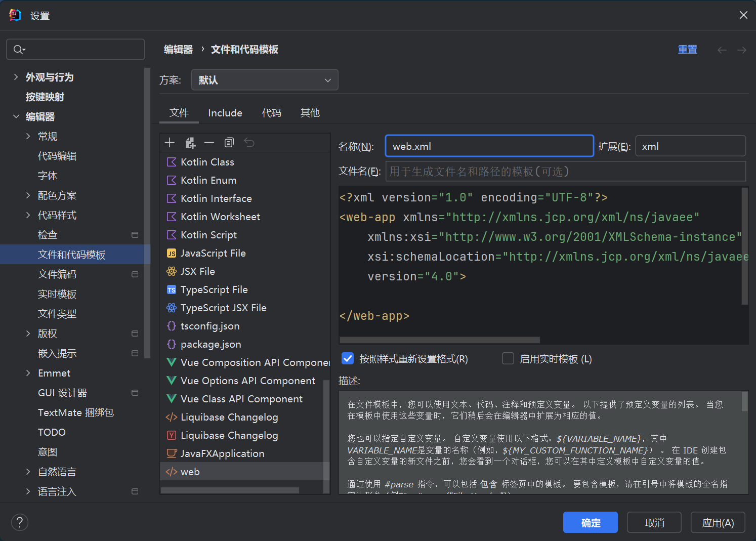The image size is (756, 541).
Task: Click the 文件名 input field
Action: coord(566,172)
